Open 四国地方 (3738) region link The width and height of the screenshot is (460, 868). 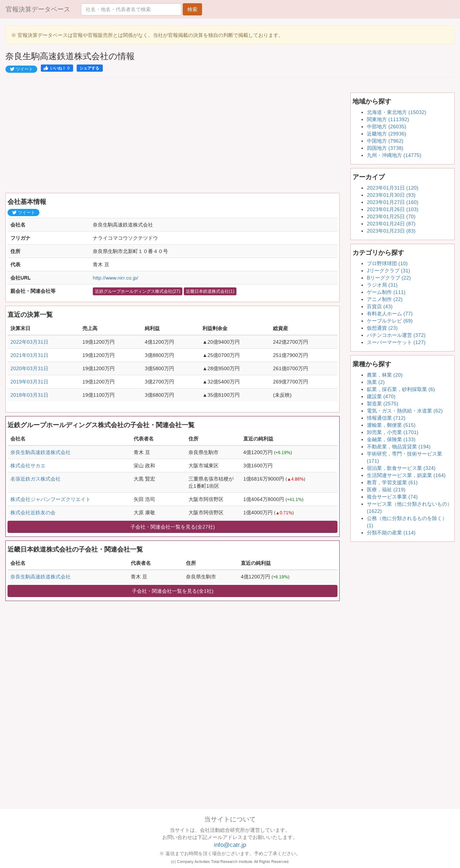pyautogui.click(x=385, y=148)
